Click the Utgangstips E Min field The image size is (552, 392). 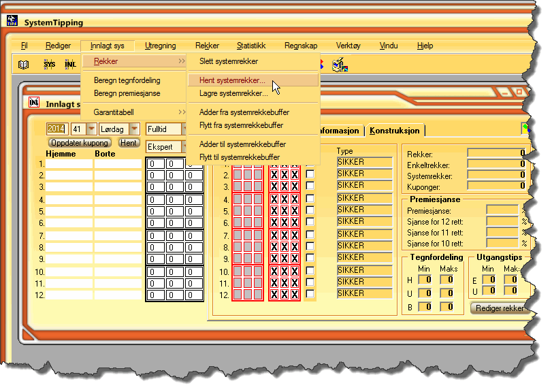click(489, 280)
